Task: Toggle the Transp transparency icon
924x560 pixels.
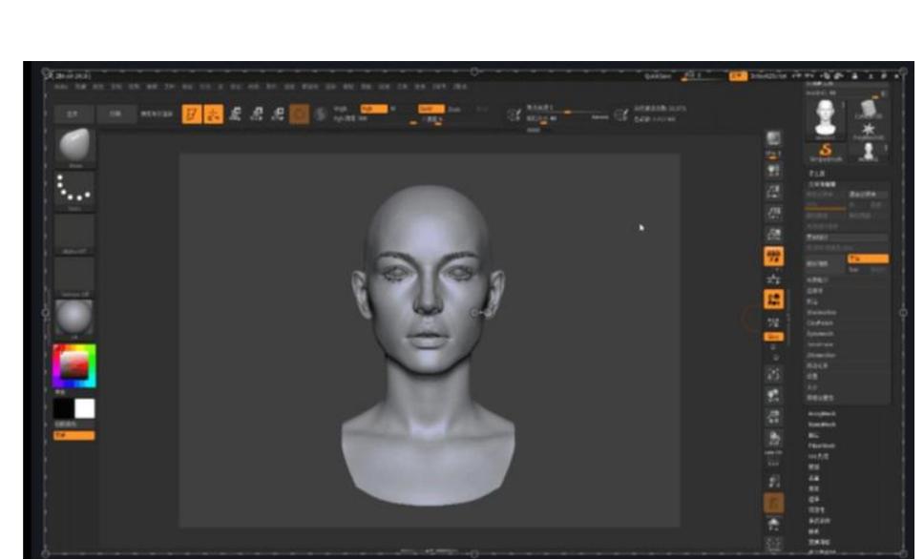Action: point(774,482)
